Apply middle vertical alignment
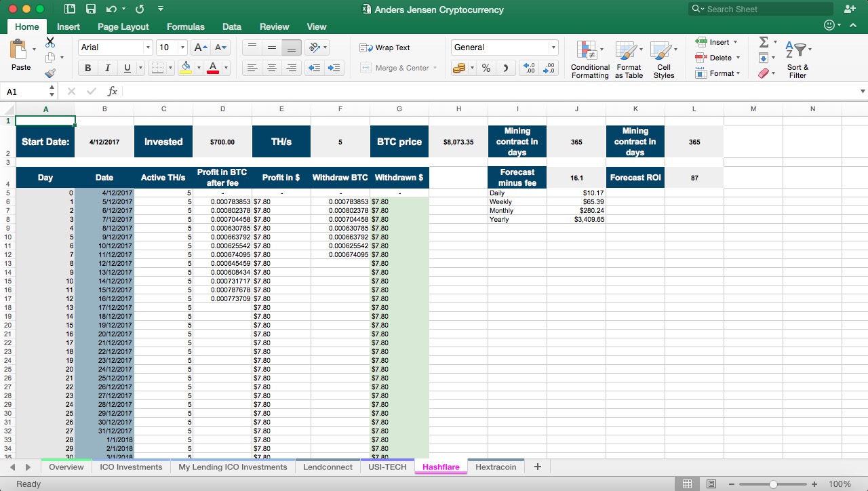This screenshot has width=868, height=491. coord(272,47)
